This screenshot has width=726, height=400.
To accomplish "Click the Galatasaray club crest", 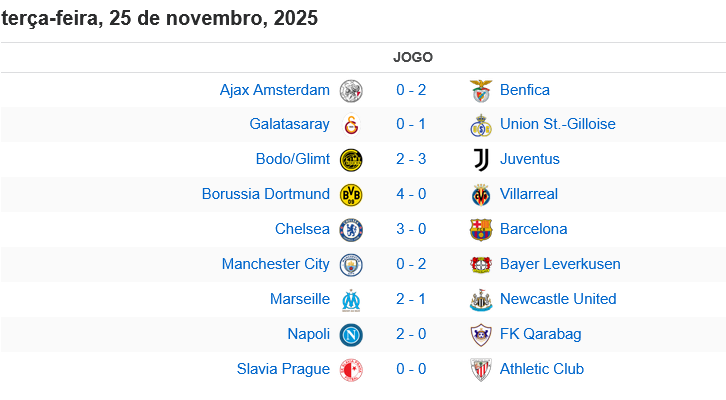I will [351, 125].
